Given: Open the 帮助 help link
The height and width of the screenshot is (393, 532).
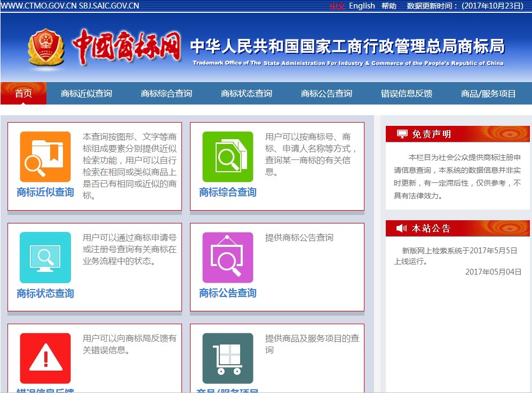Looking at the screenshot, I should (x=388, y=6).
